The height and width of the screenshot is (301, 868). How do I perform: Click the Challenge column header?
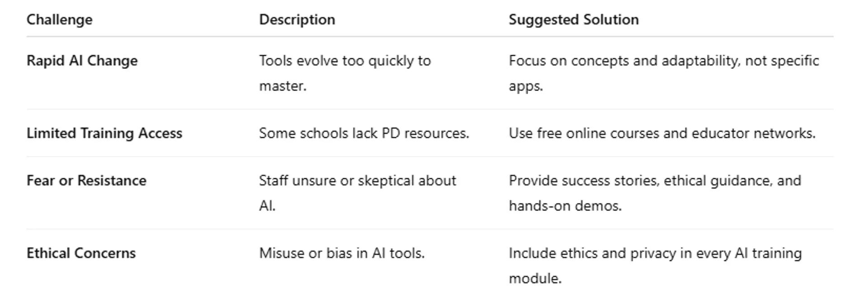[x=59, y=19]
